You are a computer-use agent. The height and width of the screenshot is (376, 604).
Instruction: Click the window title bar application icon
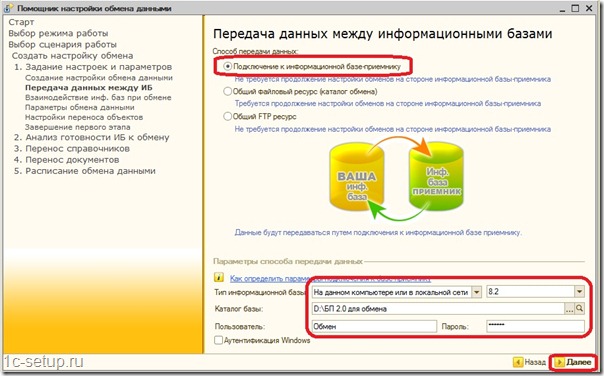(8, 8)
